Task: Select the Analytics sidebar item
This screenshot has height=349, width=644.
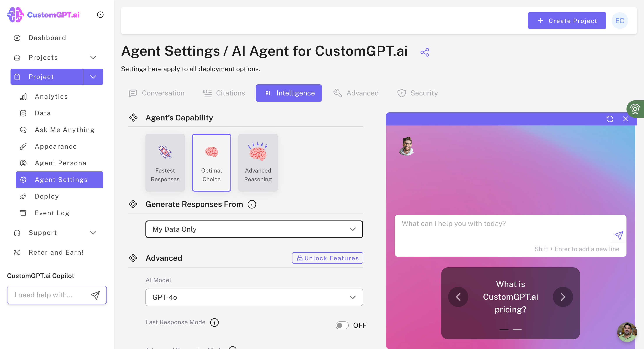Action: click(51, 96)
